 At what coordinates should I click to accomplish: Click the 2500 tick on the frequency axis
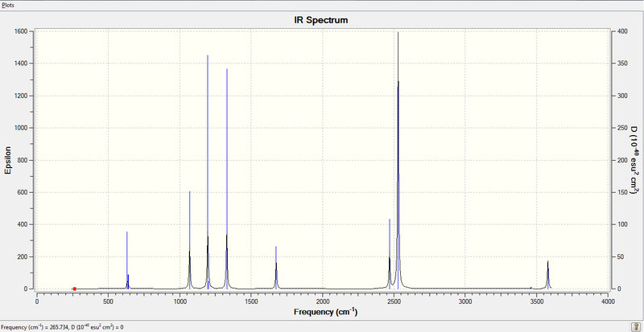point(394,301)
